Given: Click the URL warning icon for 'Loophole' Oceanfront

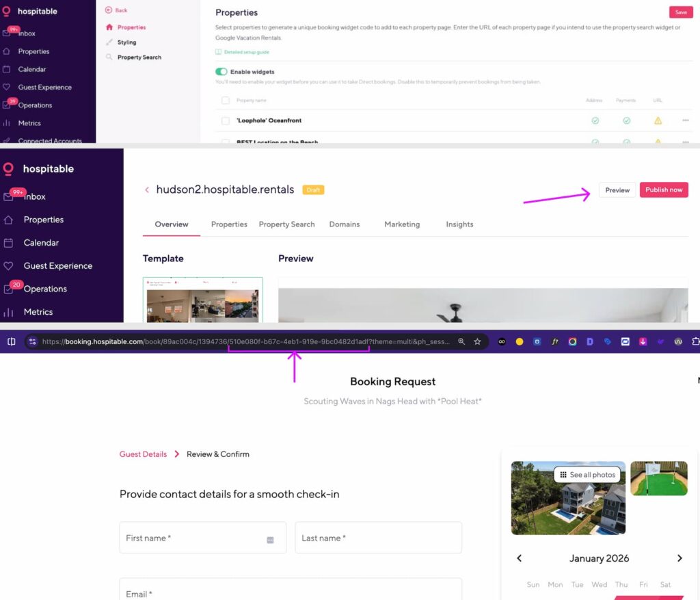Looking at the screenshot, I should pyautogui.click(x=658, y=120).
